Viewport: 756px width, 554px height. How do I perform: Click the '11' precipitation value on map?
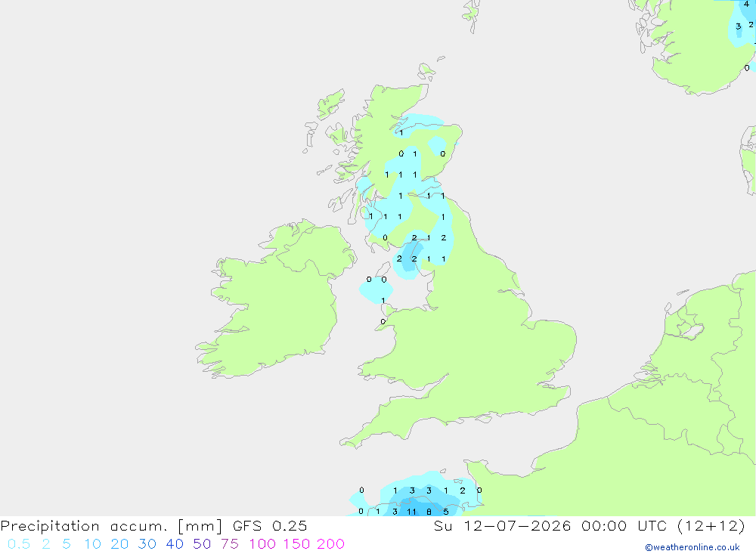click(x=411, y=512)
